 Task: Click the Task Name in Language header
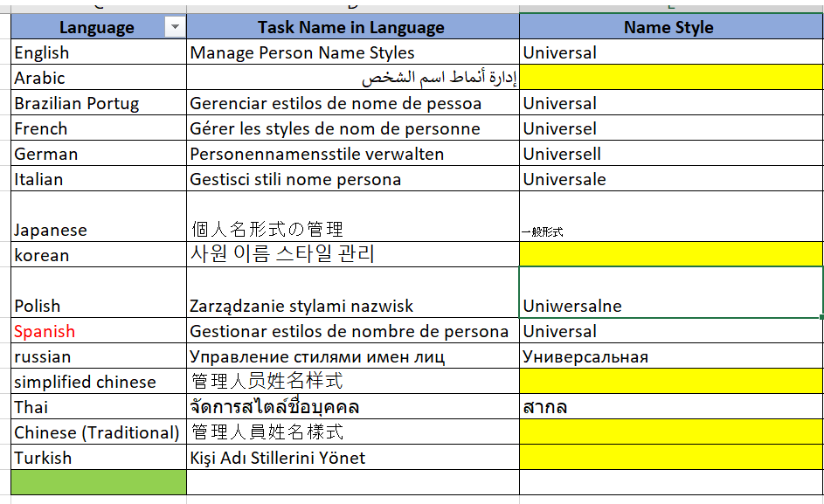pyautogui.click(x=350, y=27)
